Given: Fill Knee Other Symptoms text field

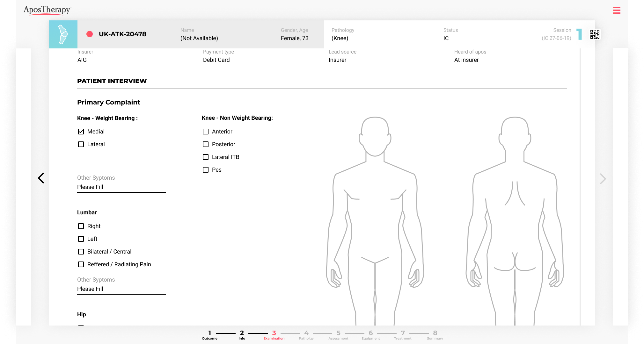Looking at the screenshot, I should pyautogui.click(x=121, y=187).
